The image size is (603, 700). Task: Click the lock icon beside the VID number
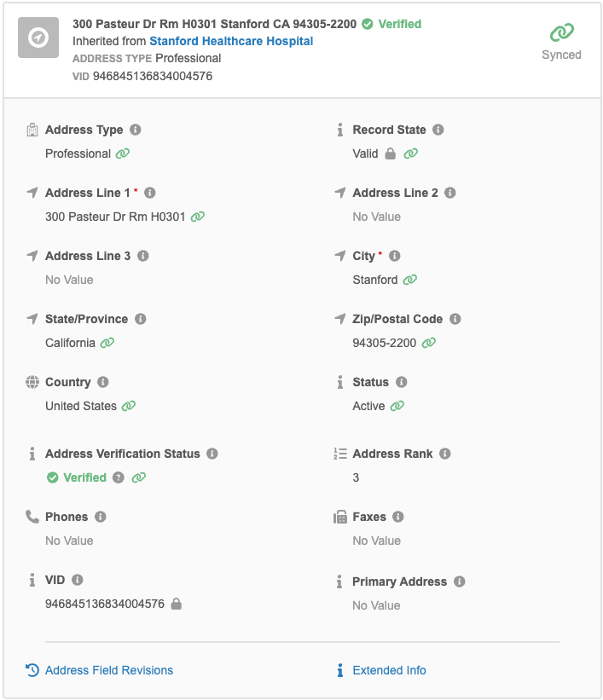point(177,604)
